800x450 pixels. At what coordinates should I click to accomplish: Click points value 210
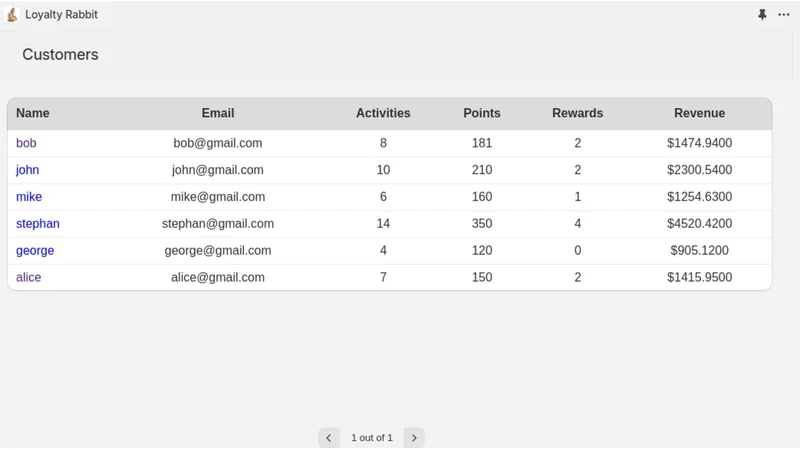tap(482, 170)
